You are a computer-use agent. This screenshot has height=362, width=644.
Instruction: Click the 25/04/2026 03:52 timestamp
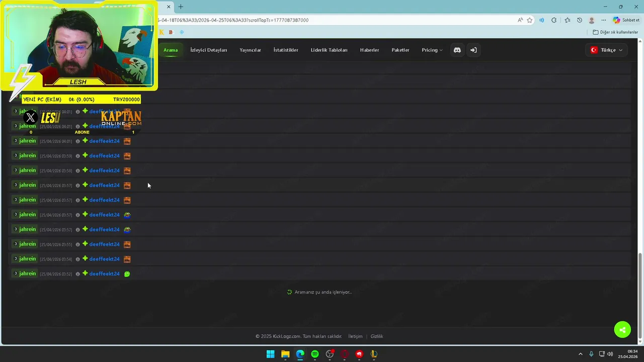point(56,274)
